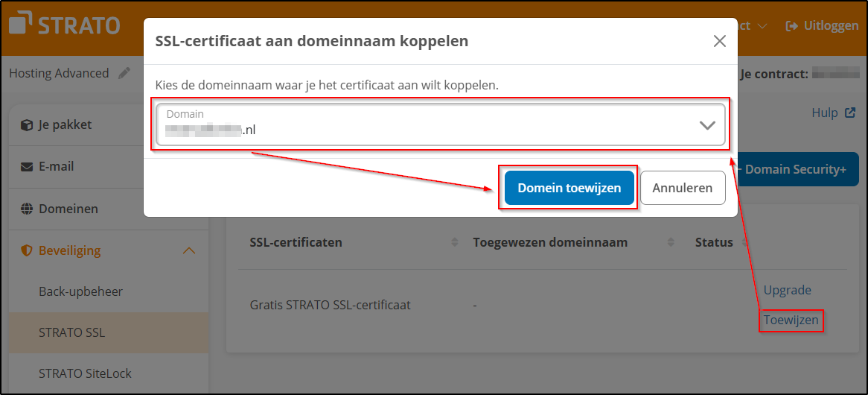The width and height of the screenshot is (868, 395).
Task: Click the Domain dropdown chevron arrow
Action: (x=707, y=126)
